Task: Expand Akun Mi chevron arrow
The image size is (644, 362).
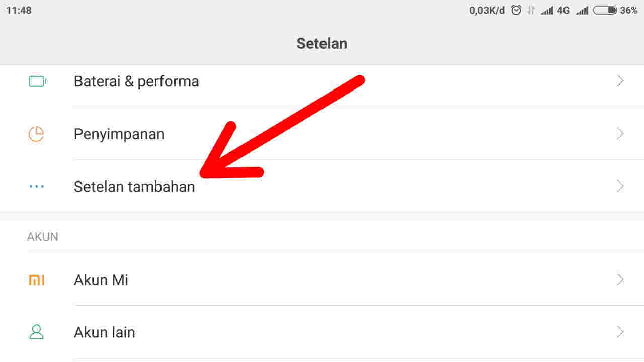Action: point(620,280)
